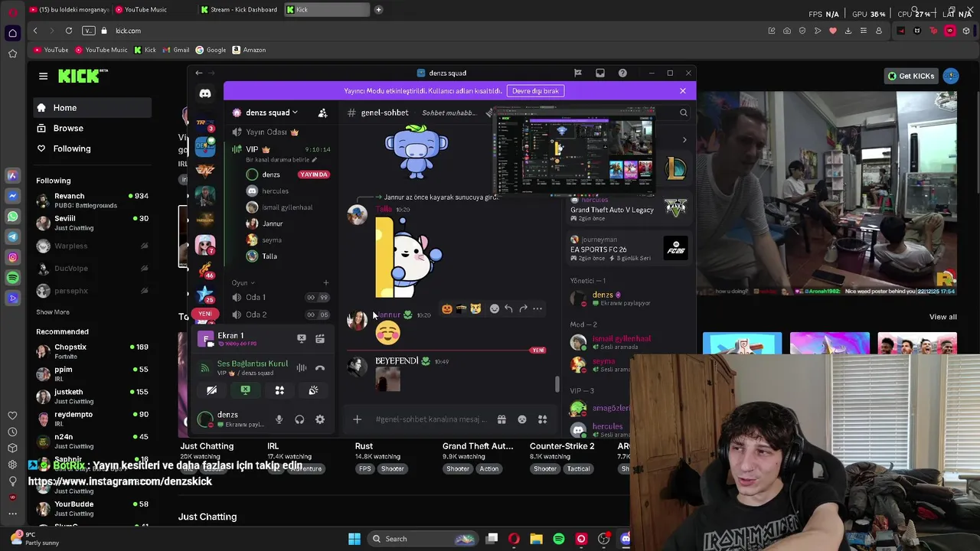Open Yayın Odası voice channel

point(280,132)
